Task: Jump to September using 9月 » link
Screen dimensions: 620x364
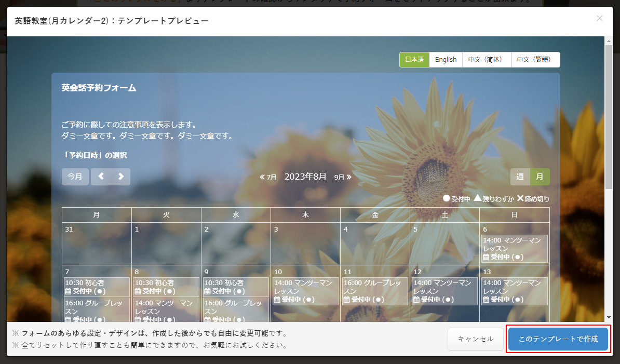Action: (343, 177)
